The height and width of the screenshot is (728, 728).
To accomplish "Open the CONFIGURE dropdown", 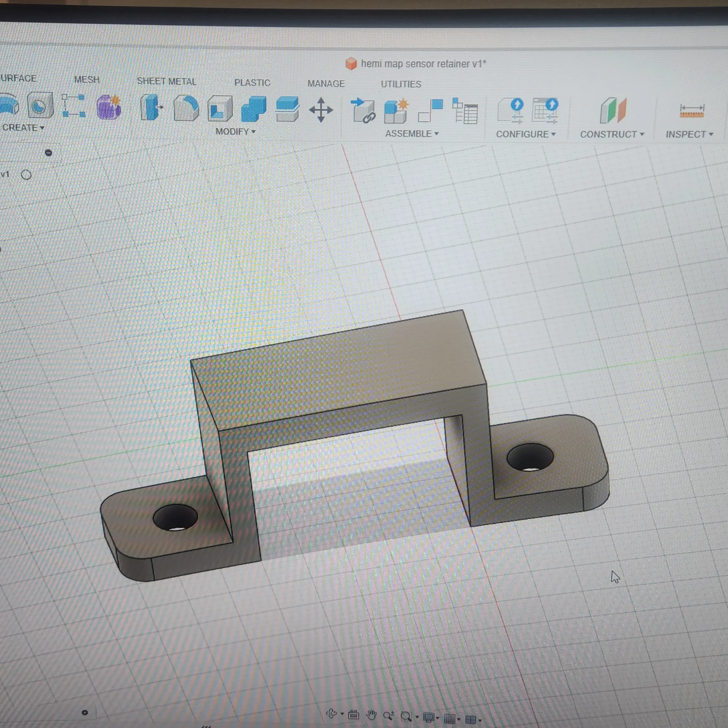I will point(526,134).
